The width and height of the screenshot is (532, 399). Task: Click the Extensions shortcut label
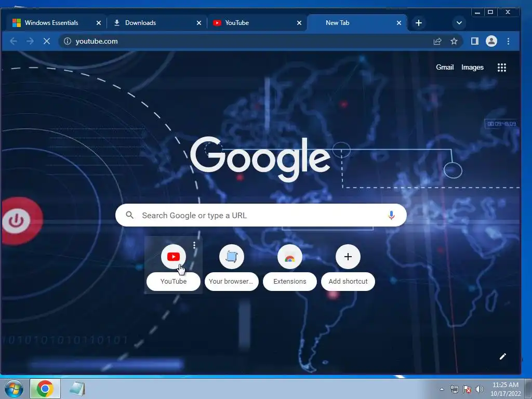point(290,281)
